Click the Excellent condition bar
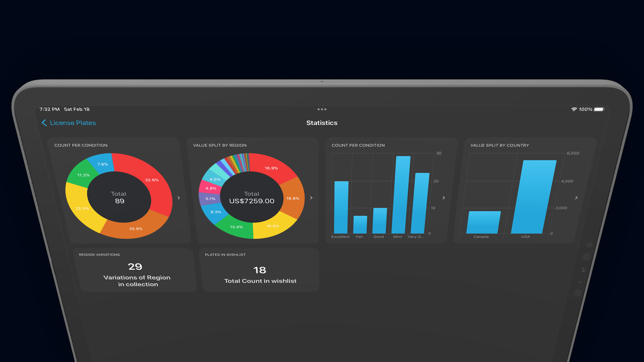 coord(341,207)
